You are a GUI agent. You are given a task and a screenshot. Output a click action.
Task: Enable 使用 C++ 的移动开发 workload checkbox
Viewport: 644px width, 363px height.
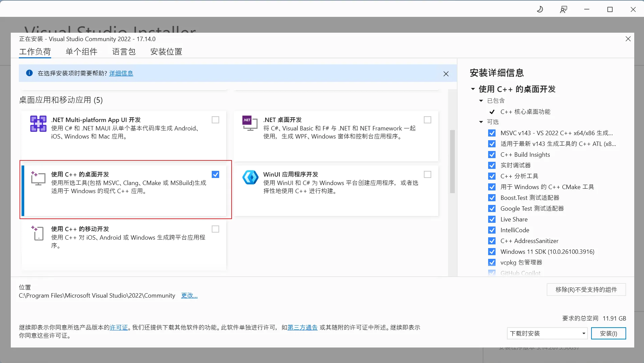point(215,229)
